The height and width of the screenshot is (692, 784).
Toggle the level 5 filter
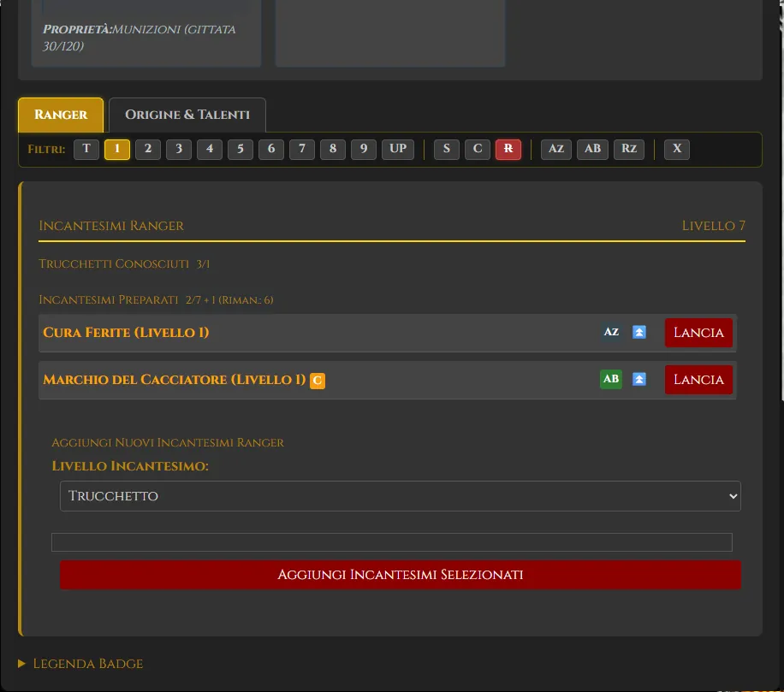pos(241,149)
